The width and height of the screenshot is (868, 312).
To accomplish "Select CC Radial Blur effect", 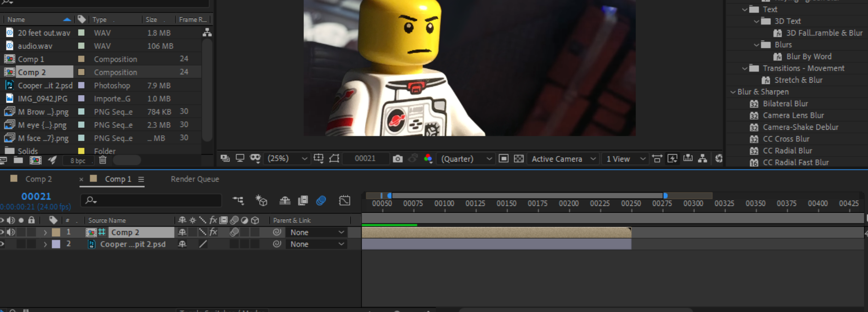I will (x=787, y=150).
